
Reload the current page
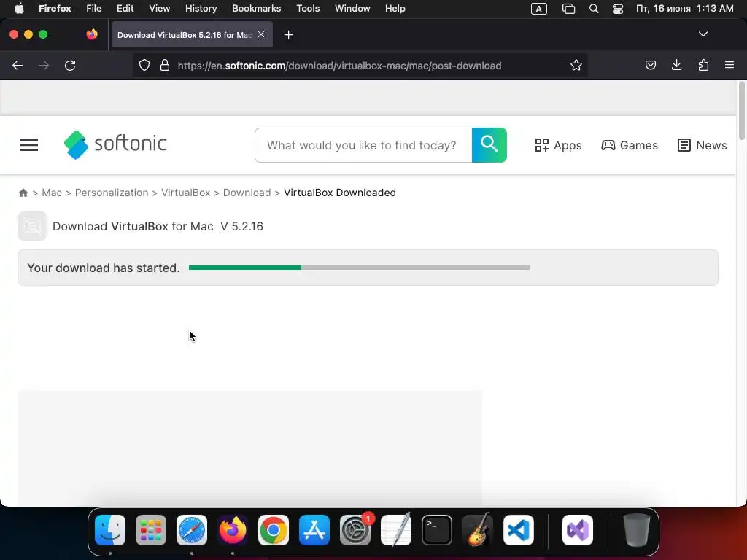pos(70,66)
